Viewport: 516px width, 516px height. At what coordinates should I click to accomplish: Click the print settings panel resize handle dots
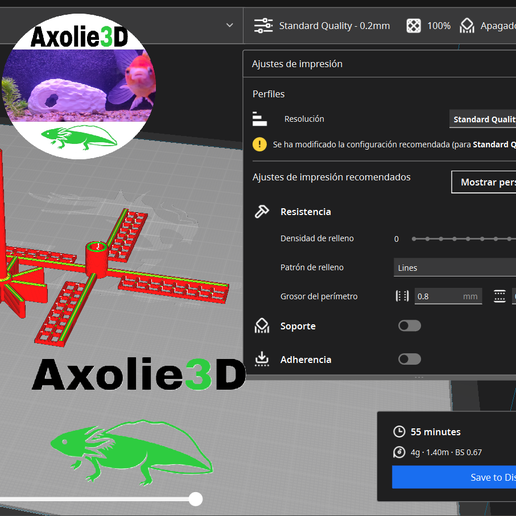[419, 377]
